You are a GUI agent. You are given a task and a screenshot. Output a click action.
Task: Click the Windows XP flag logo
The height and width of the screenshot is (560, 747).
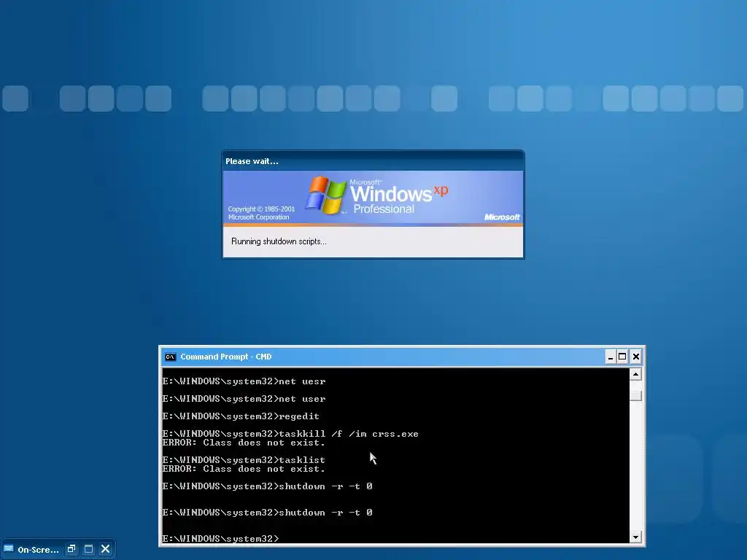(326, 195)
